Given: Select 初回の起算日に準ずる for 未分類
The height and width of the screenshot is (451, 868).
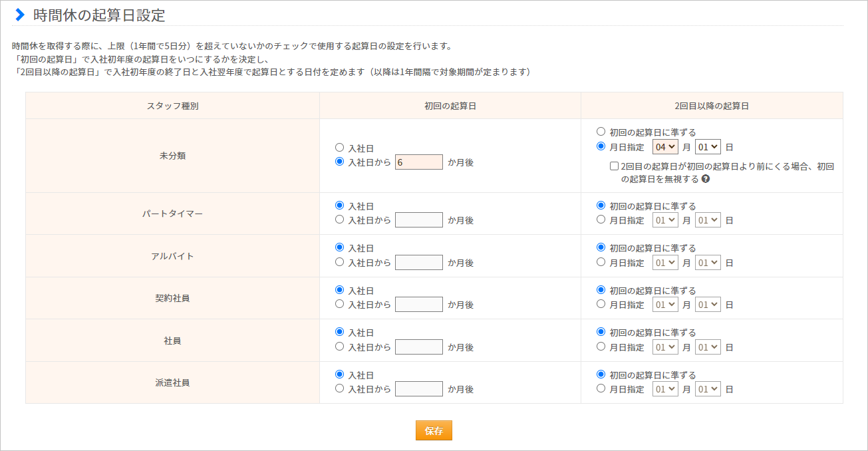Looking at the screenshot, I should click(601, 132).
